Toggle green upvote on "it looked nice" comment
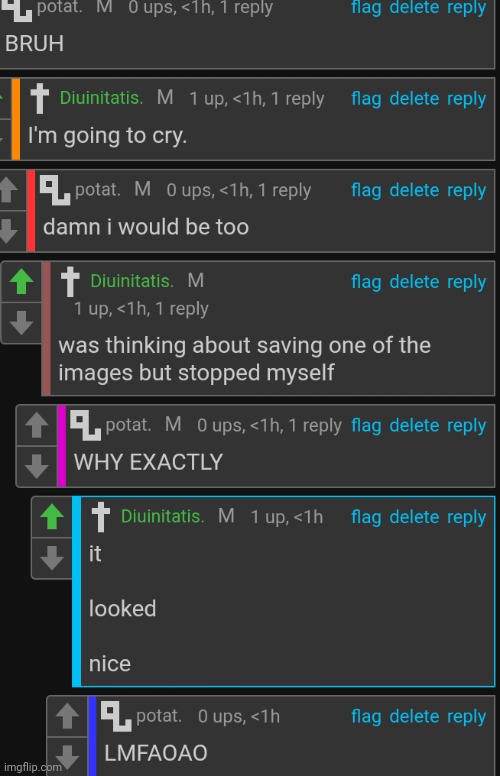The width and height of the screenshot is (500, 776). tap(52, 517)
